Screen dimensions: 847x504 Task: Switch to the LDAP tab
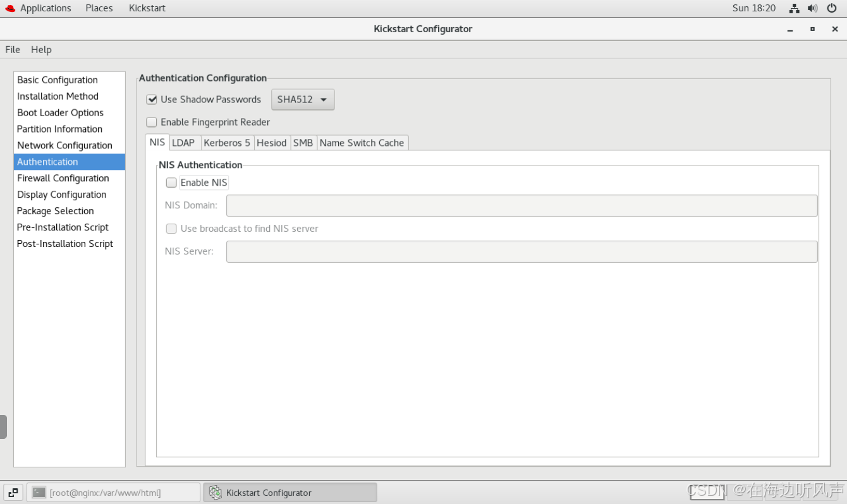click(x=183, y=143)
